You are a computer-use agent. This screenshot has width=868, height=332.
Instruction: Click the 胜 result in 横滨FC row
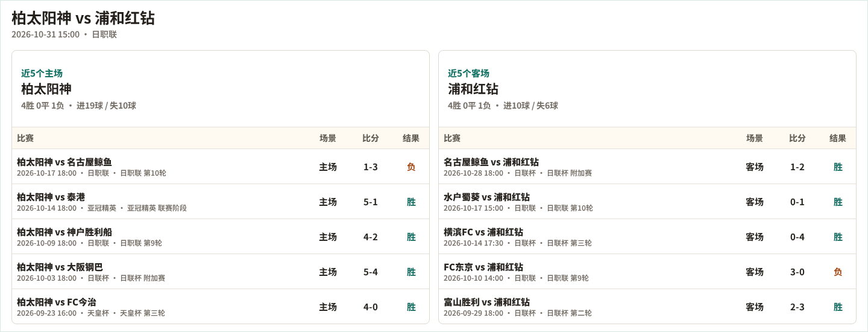[x=838, y=237]
